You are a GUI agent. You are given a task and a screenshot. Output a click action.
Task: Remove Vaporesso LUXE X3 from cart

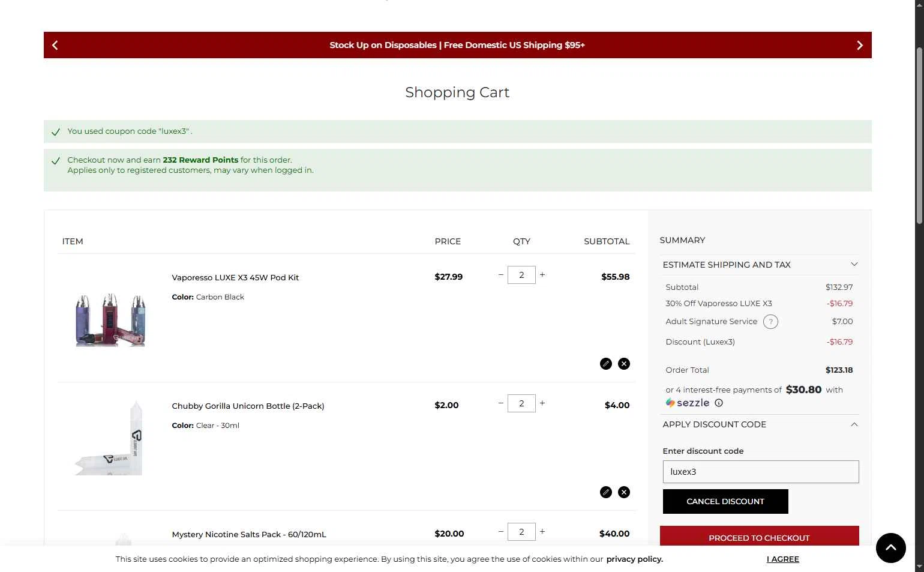(624, 364)
